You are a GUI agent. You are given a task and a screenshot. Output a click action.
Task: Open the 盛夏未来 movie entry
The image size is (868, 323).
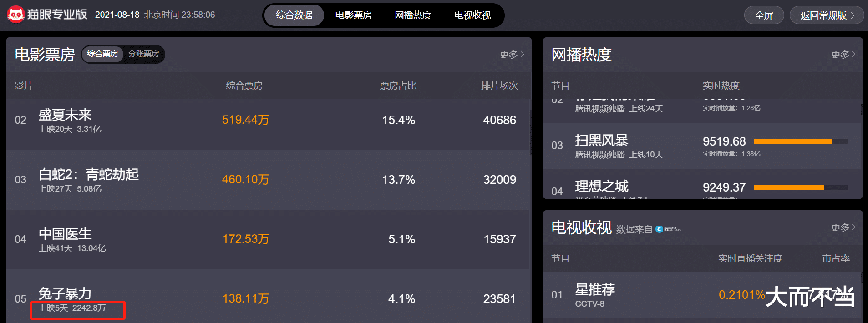tap(65, 115)
